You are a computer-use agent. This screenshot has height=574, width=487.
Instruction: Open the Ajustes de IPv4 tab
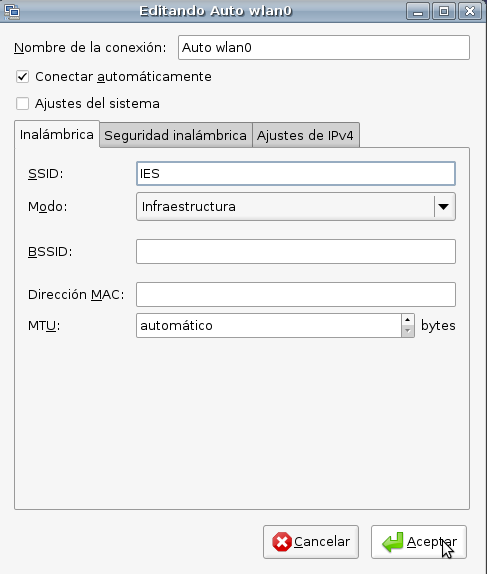(x=305, y=135)
